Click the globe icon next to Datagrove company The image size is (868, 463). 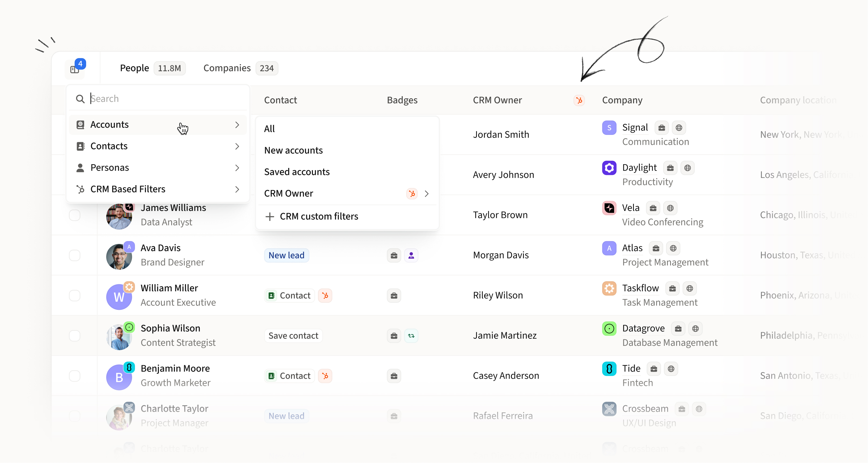pyautogui.click(x=695, y=329)
